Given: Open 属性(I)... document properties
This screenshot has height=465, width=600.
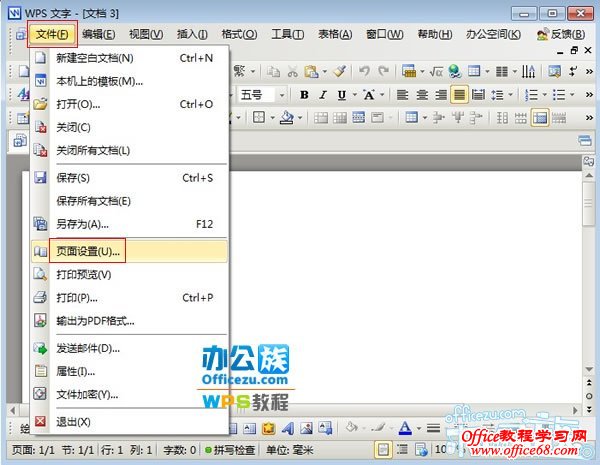Looking at the screenshot, I should pyautogui.click(x=130, y=371).
